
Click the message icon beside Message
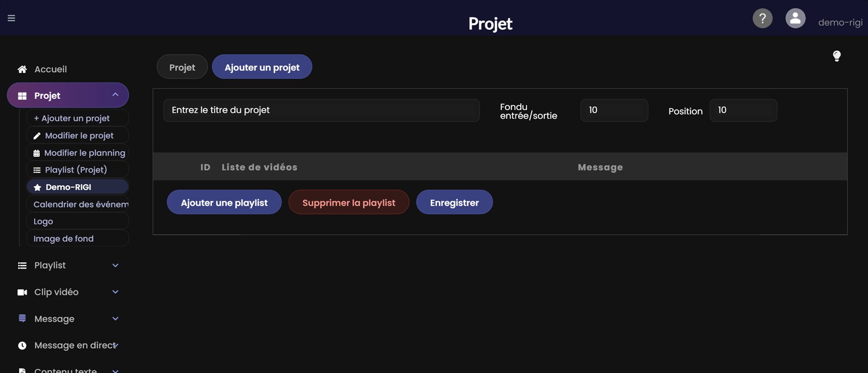click(22, 318)
